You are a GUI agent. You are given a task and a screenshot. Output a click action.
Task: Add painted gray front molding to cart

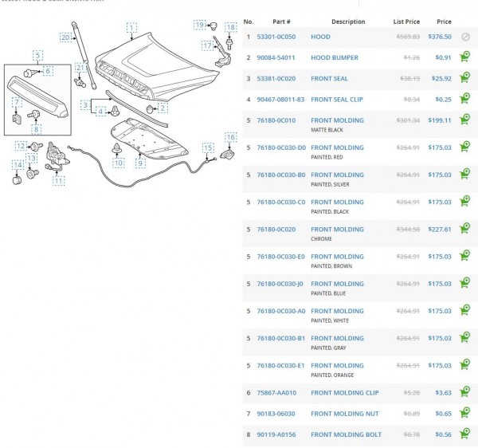tap(464, 337)
